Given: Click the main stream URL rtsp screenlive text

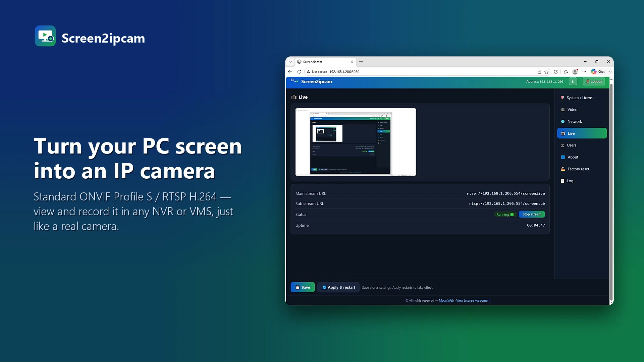Looking at the screenshot, I should tap(506, 193).
